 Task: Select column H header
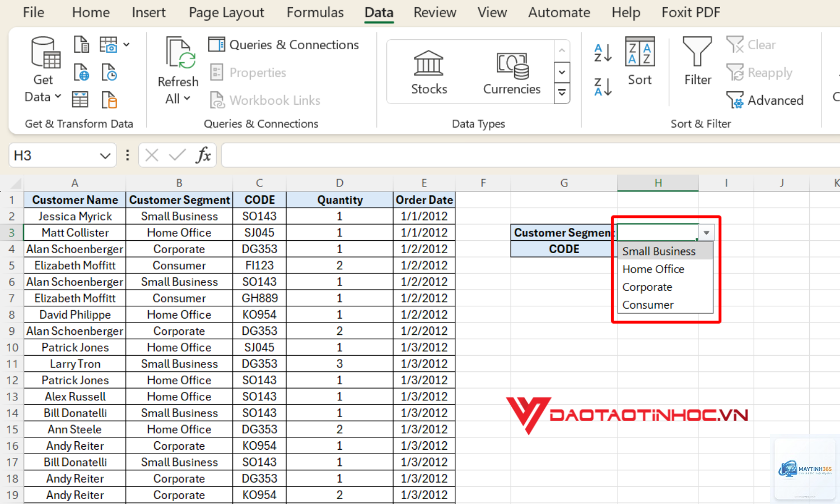coord(658,183)
